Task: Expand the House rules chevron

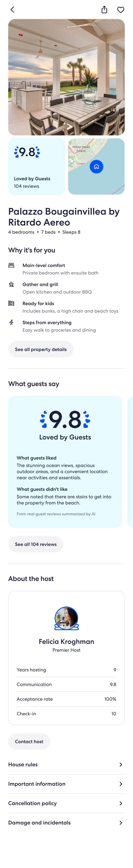Action: tap(121, 765)
